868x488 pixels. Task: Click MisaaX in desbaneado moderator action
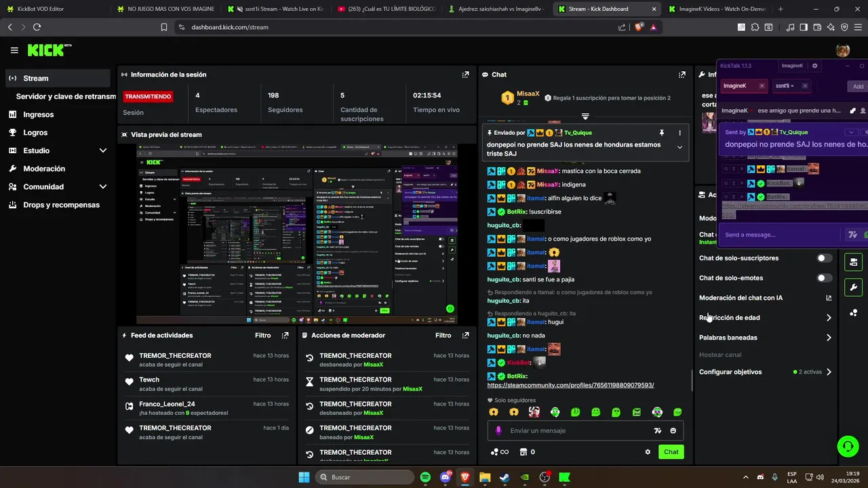[x=373, y=365]
